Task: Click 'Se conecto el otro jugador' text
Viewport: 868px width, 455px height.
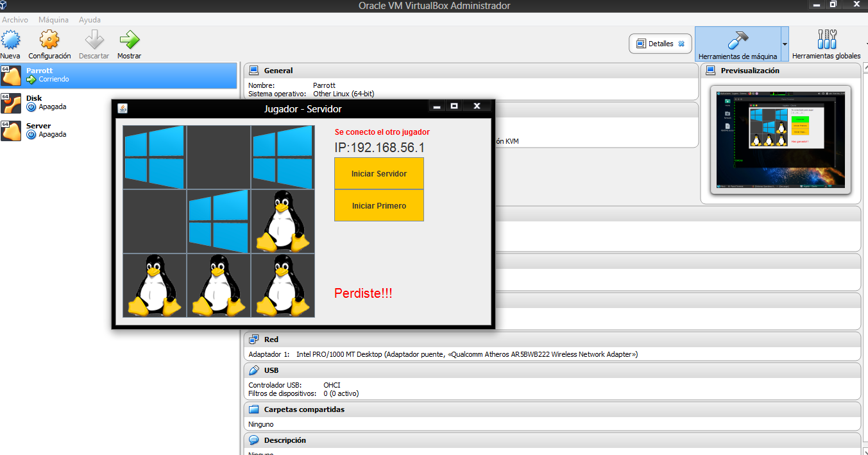Action: coord(382,132)
